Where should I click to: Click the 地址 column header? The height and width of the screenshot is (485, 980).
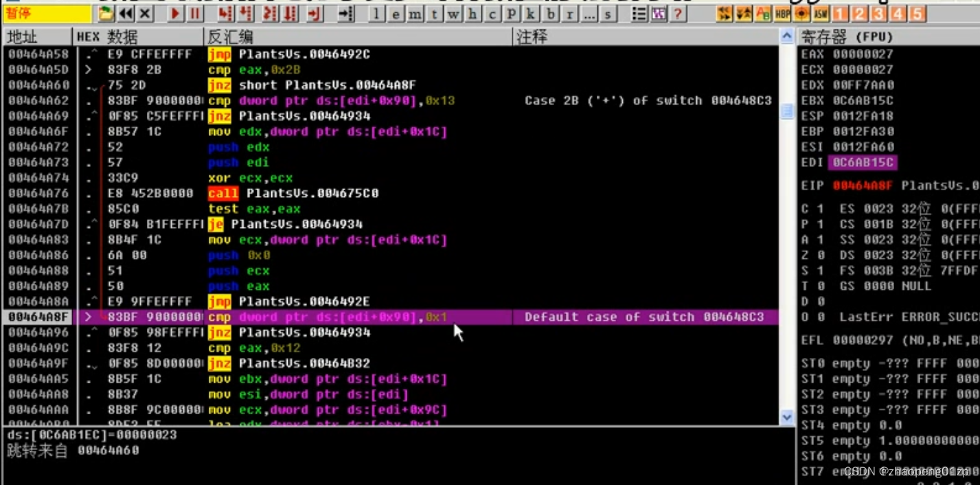point(37,37)
